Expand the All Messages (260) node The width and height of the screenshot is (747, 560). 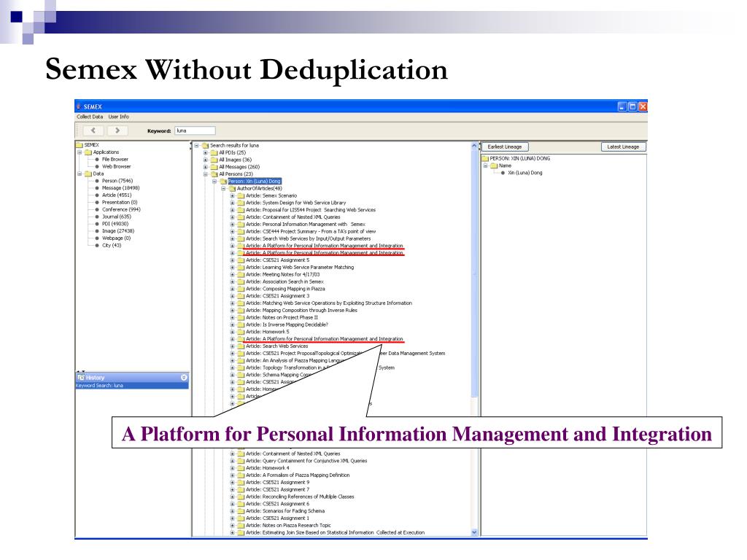coord(205,167)
